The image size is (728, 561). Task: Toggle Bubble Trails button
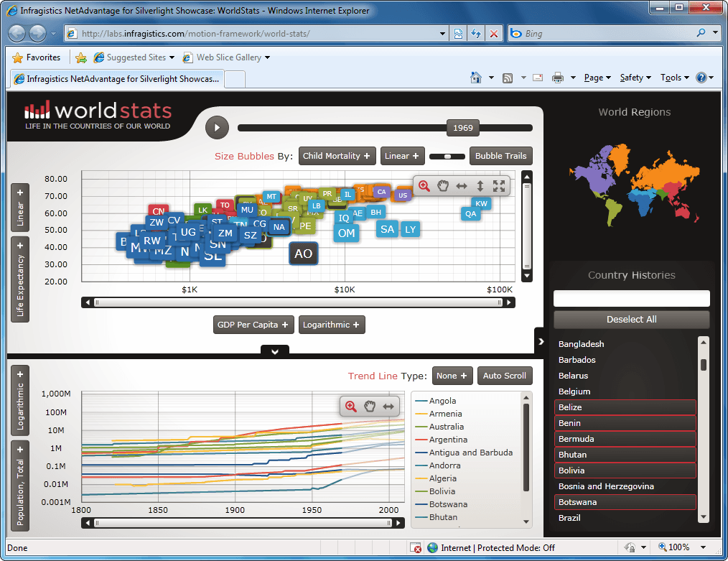coord(501,156)
